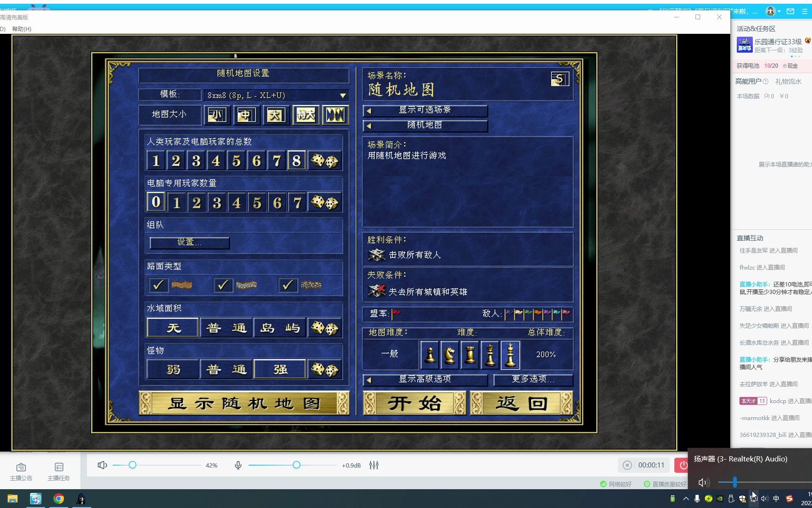
Task: Mute Realtek speaker in volume popup
Action: click(703, 483)
